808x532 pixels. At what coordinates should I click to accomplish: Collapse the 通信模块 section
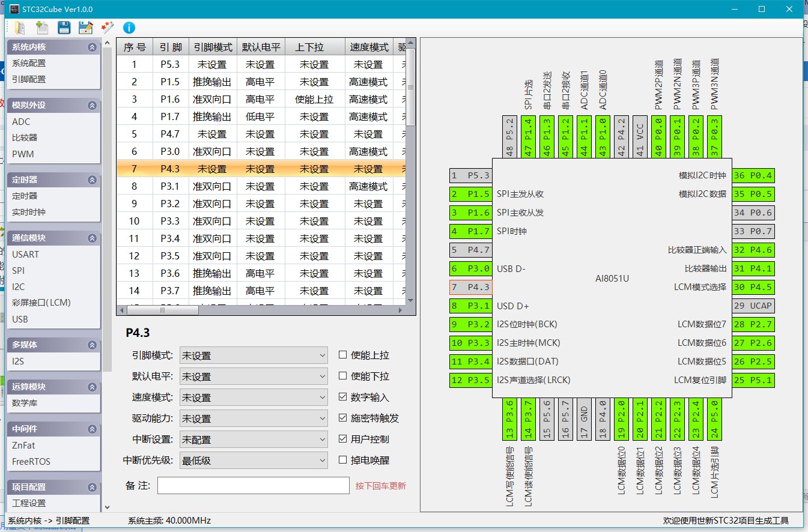92,238
